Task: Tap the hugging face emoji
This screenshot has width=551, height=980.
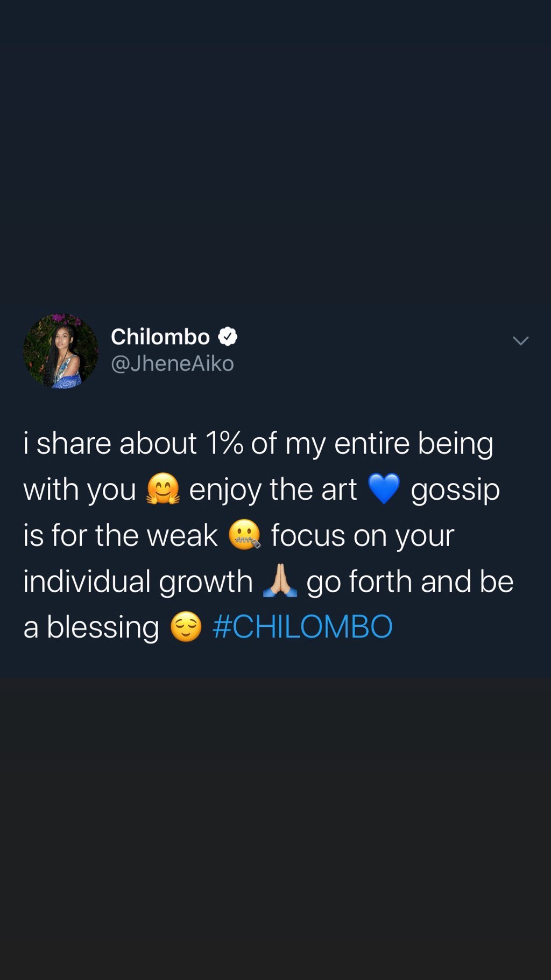Action: 163,489
